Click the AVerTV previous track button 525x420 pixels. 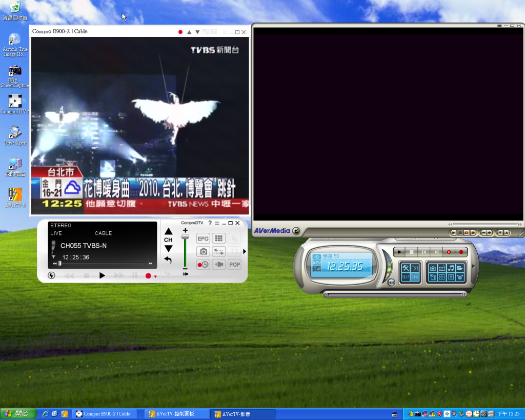coord(424,252)
